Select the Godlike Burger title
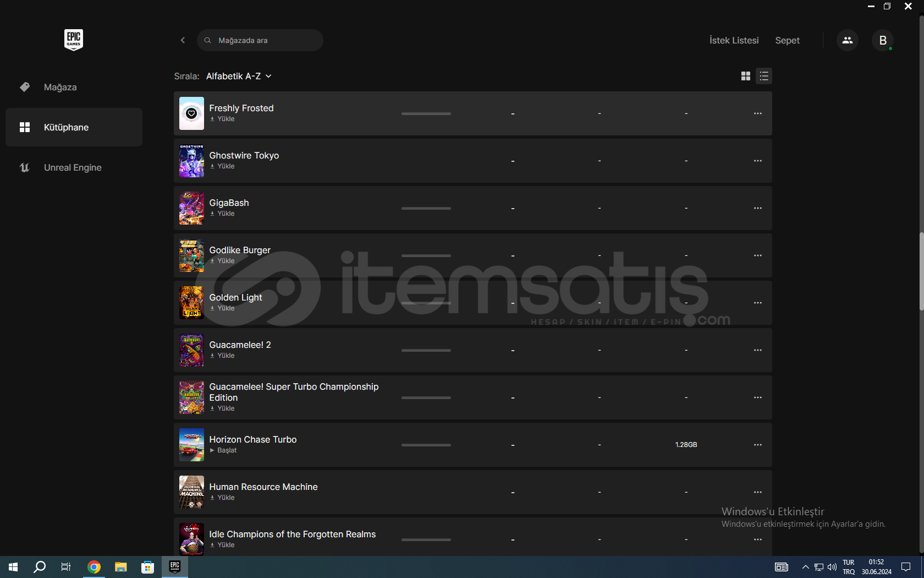 (240, 250)
